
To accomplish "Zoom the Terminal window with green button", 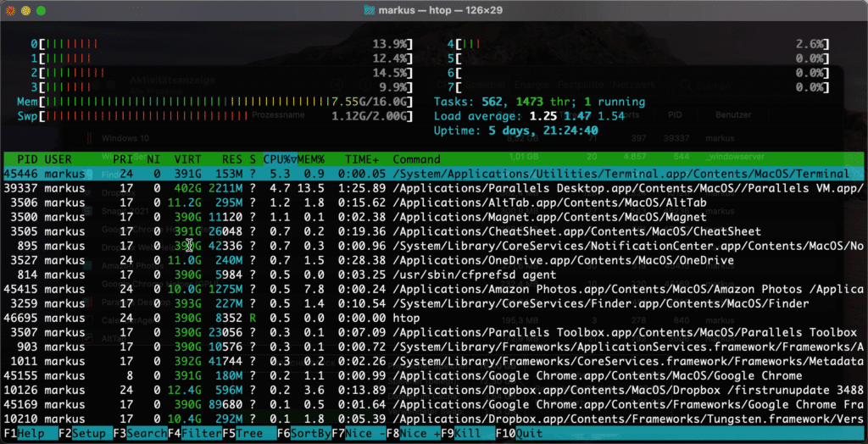I will (x=41, y=10).
